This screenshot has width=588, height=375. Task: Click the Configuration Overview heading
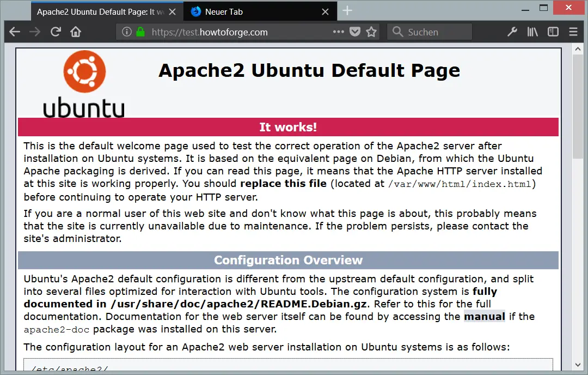(288, 260)
